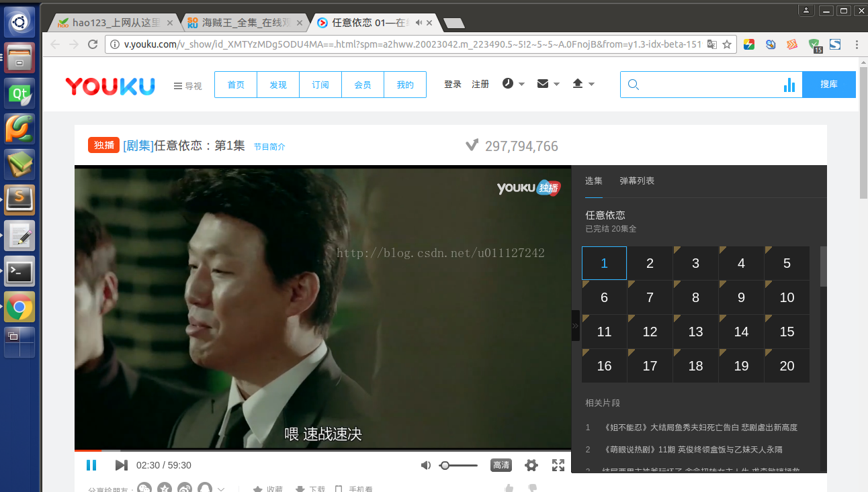Image resolution: width=868 pixels, height=492 pixels.
Task: Open the workspace switcher in the launcher
Action: coord(19,342)
